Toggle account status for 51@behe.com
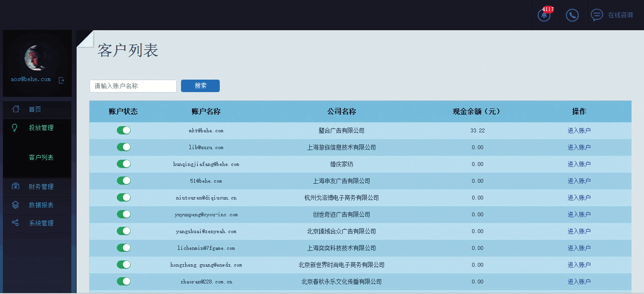Screen dimensions: 644x294 click(x=124, y=181)
